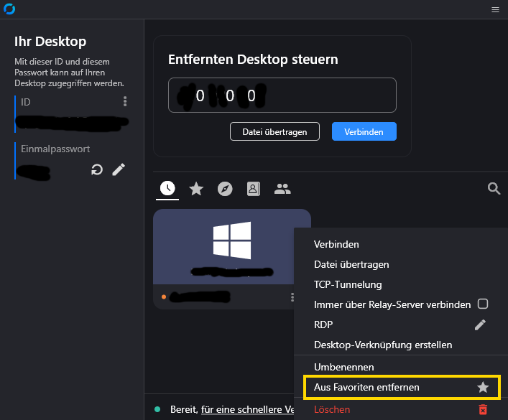Viewport: 508px width, 420px height.
Task: Toggle Immer über Relay-Server verbinden checkbox
Action: pos(483,304)
